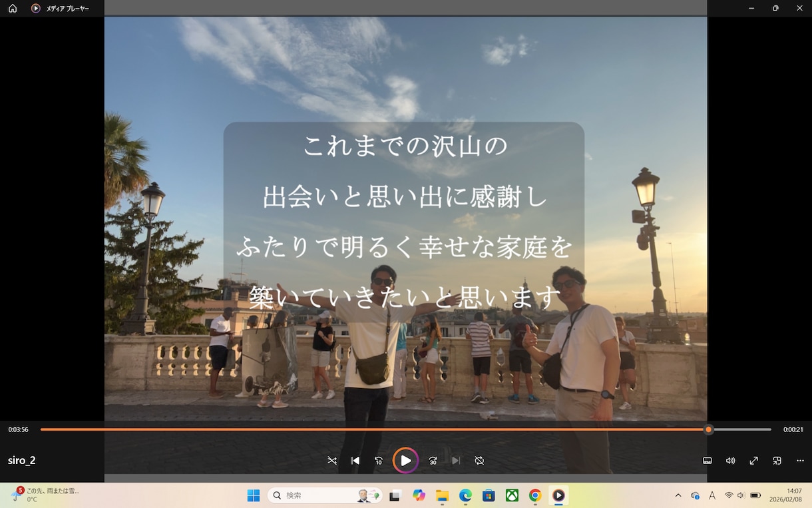The image size is (812, 508).
Task: Play the siro_2 video
Action: (405, 461)
